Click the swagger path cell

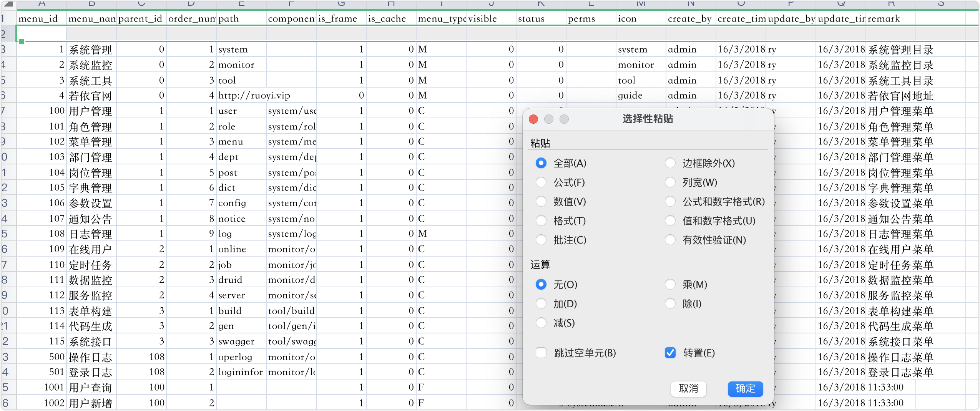coord(241,341)
